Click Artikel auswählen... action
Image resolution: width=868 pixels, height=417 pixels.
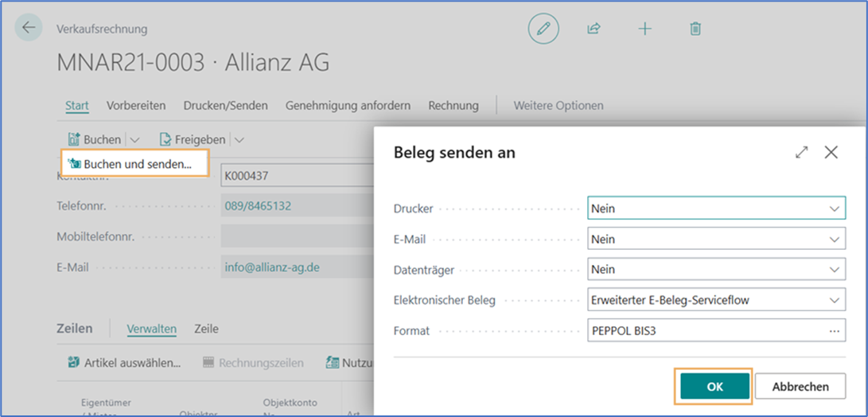(x=125, y=363)
